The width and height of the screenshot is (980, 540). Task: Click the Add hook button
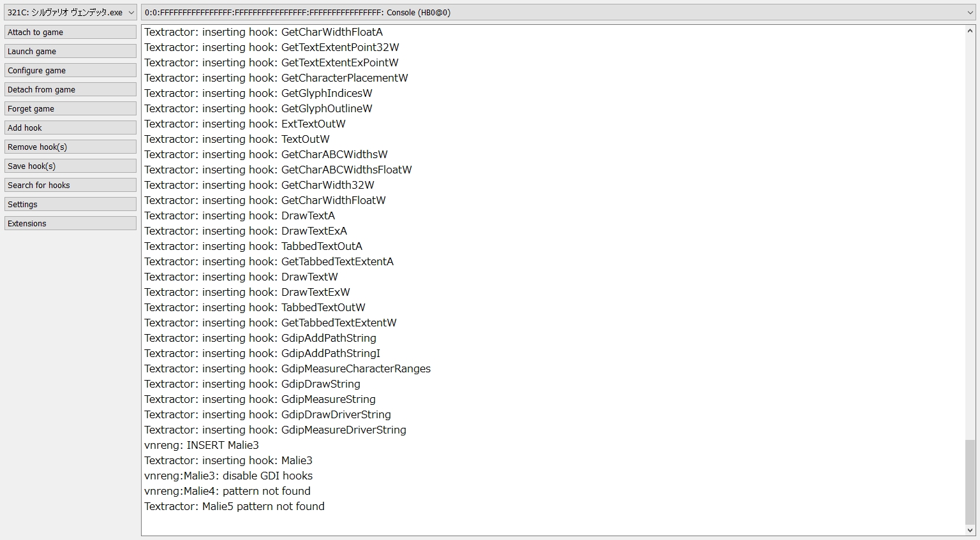click(x=70, y=128)
